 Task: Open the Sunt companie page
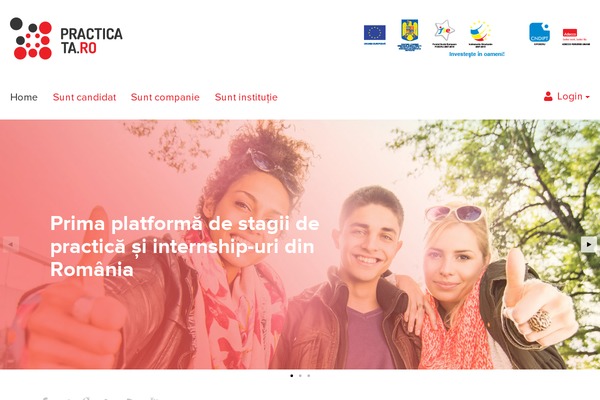coord(165,97)
